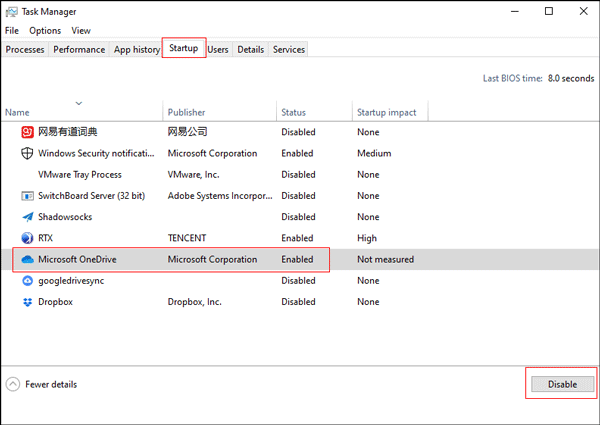Image resolution: width=600 pixels, height=425 pixels.
Task: Open the File menu
Action: (12, 31)
